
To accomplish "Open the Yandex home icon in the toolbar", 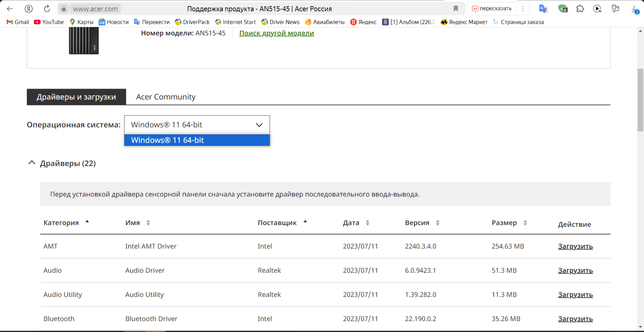I will [29, 9].
